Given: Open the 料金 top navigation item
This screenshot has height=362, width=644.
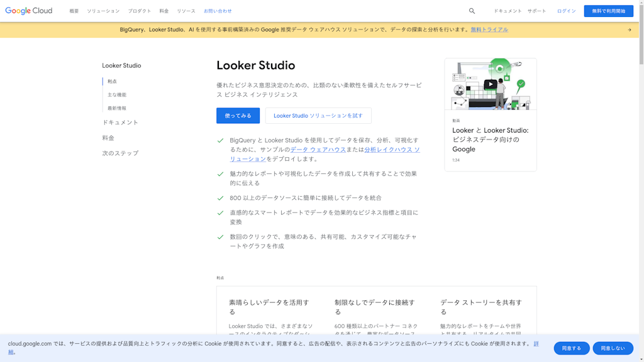Looking at the screenshot, I should coord(164,11).
